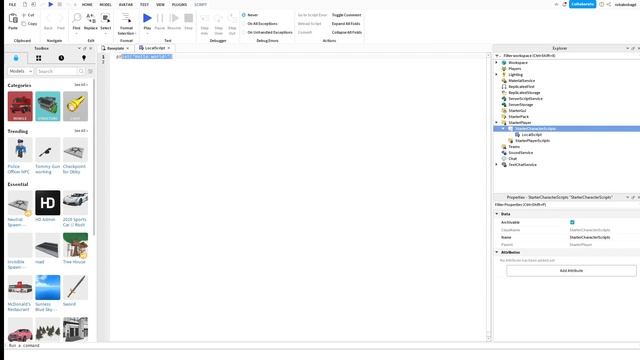Open the FILE menu

[13, 4]
